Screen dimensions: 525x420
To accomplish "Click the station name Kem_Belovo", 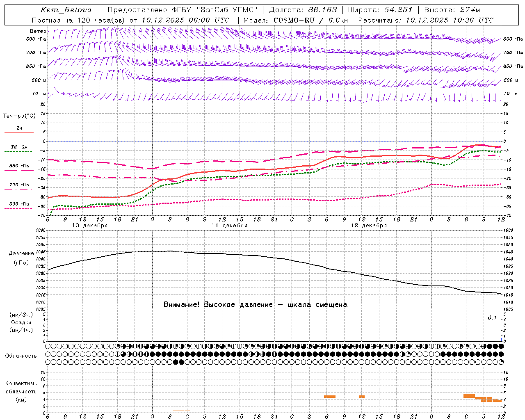I will point(66,10).
